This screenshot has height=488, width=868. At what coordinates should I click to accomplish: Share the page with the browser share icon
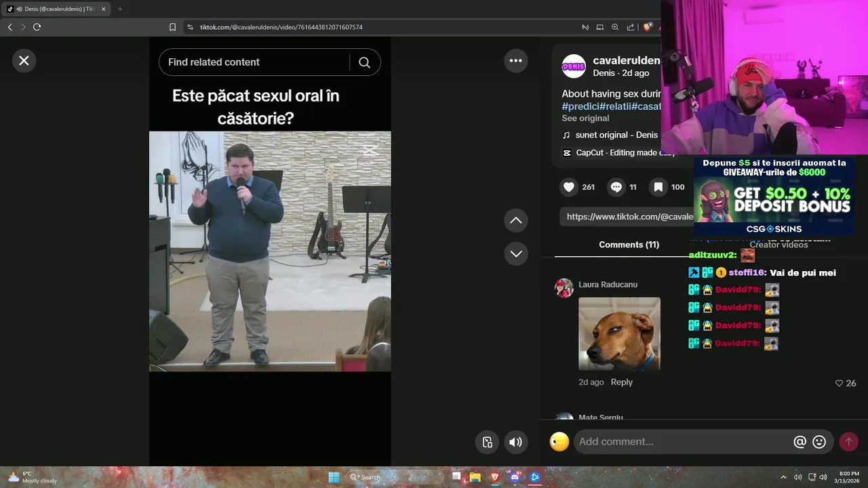pyautogui.click(x=631, y=27)
